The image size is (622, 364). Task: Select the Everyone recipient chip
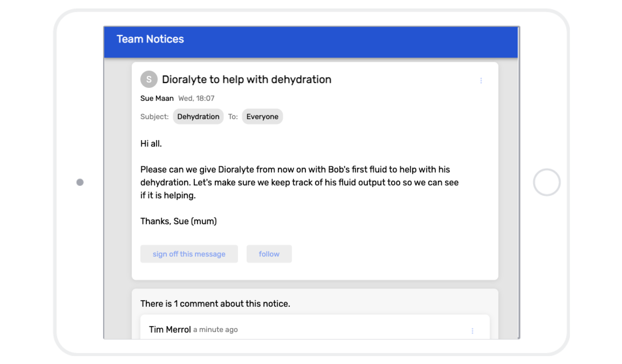[262, 116]
